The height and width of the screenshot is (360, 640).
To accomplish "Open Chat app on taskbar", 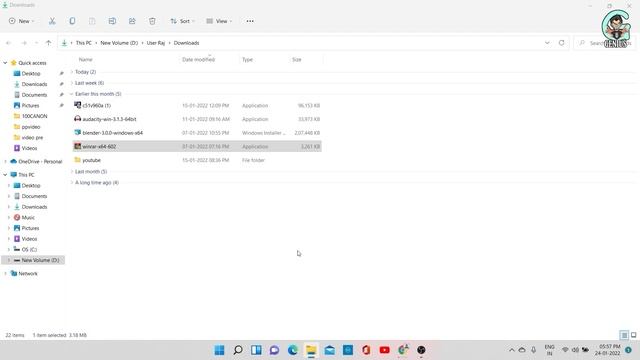I will [274, 350].
